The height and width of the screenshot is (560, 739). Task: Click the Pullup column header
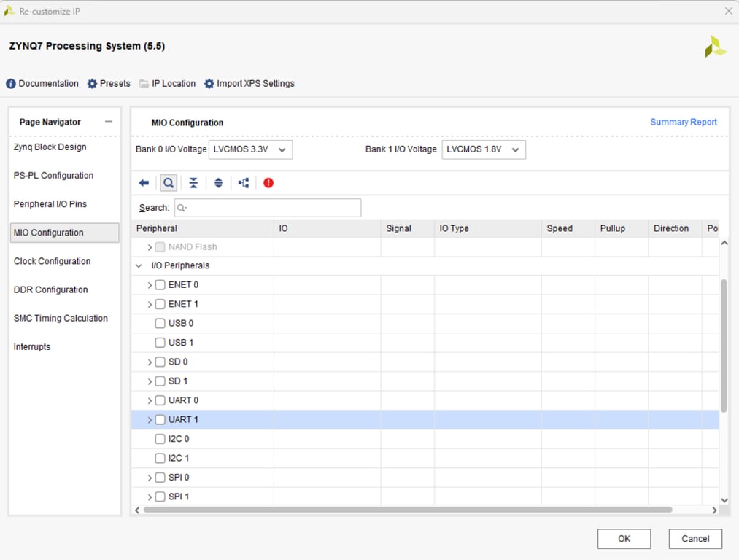(x=622, y=228)
